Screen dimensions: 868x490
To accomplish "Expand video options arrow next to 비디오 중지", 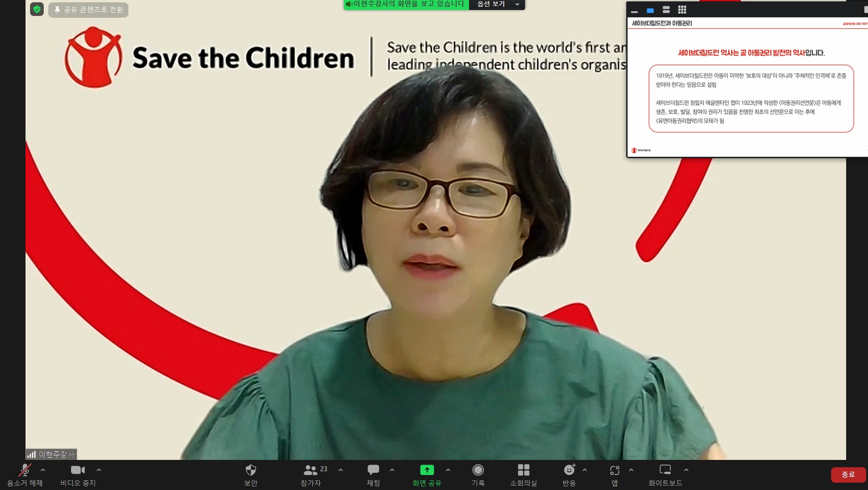I will (99, 470).
